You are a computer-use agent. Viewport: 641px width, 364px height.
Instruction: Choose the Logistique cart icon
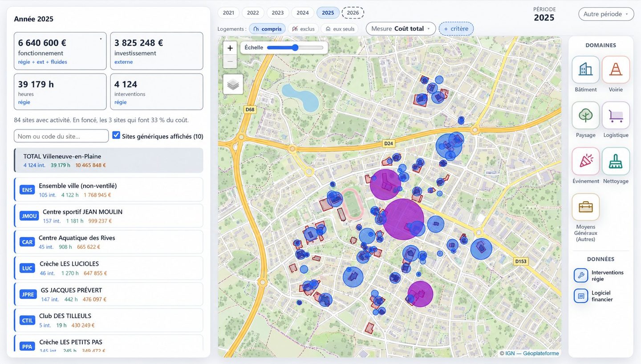click(616, 115)
